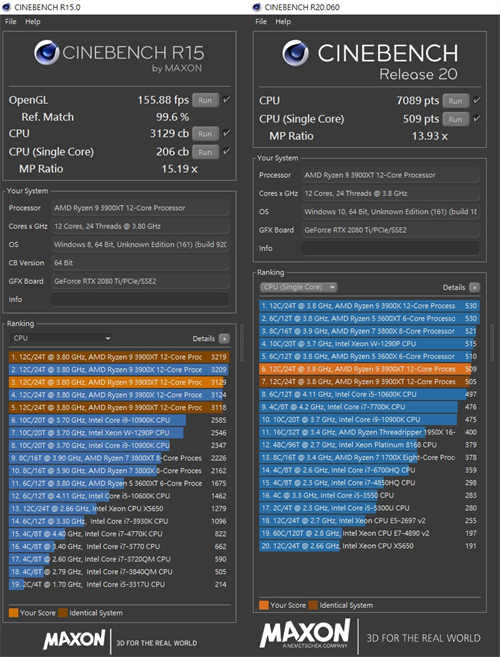Image resolution: width=500 pixels, height=657 pixels.
Task: Select R15 rank 12 Core i5-10600K 1462
Action: [119, 496]
